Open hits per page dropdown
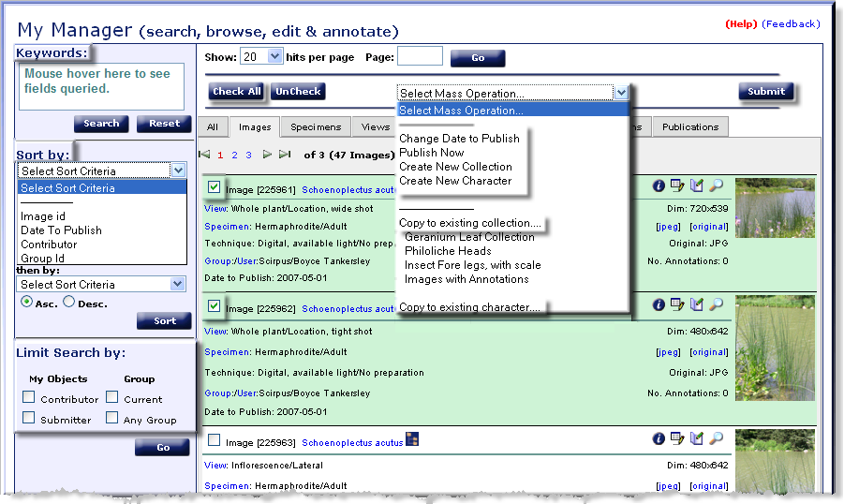Screen dimensions: 844x504 tap(274, 56)
